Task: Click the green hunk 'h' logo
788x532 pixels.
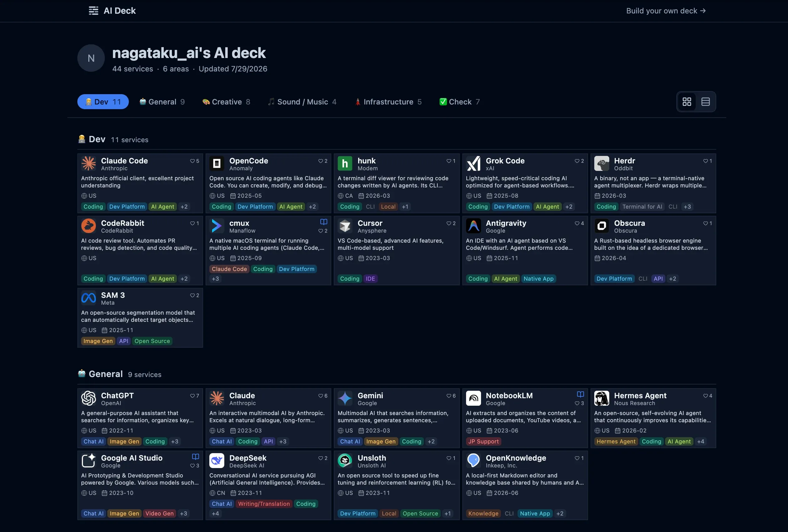Action: click(x=345, y=163)
